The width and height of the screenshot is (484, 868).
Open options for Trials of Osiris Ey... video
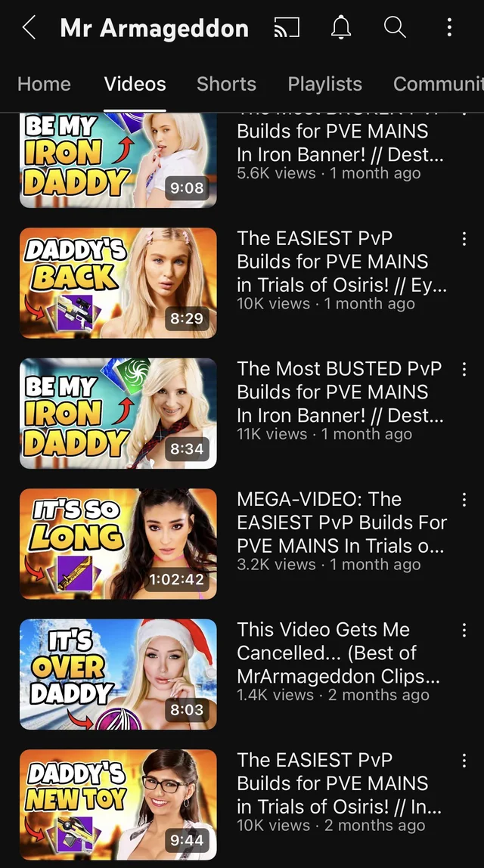click(464, 239)
